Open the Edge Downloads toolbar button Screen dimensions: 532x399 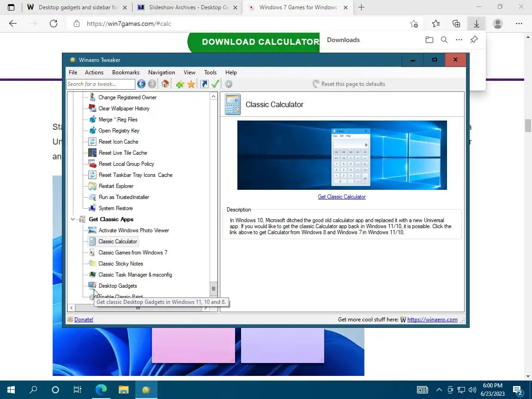tap(477, 24)
